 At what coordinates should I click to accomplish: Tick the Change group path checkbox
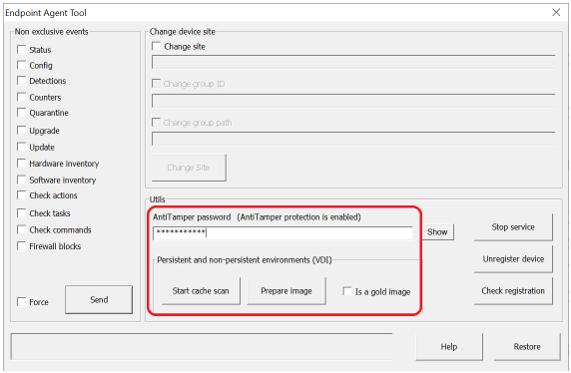(156, 122)
